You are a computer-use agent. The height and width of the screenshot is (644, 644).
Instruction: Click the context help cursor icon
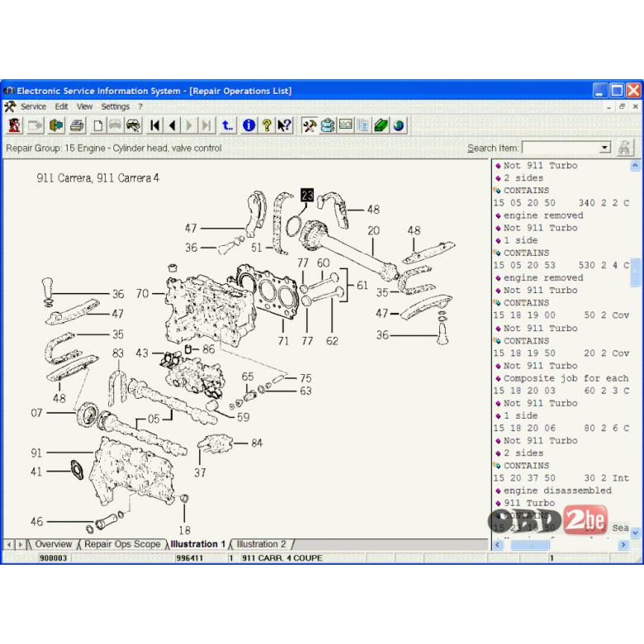[284, 125]
